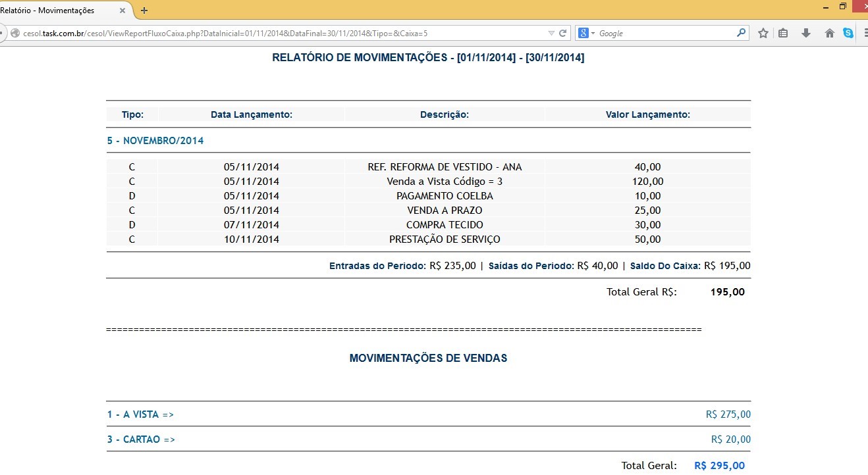Click the PAGAMENTO COELBA description cell
This screenshot has height=475, width=868.
445,196
